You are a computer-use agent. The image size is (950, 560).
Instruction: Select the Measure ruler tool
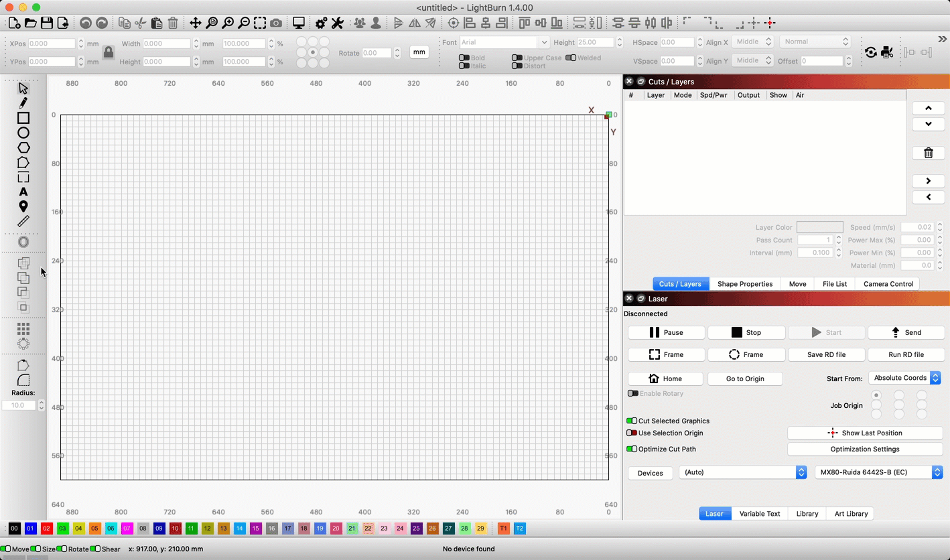(x=23, y=221)
